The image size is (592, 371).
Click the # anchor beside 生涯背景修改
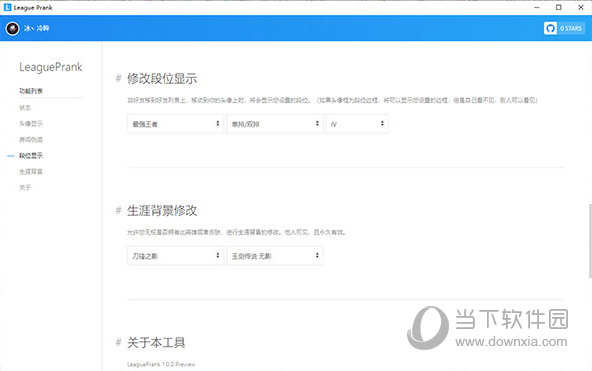118,211
